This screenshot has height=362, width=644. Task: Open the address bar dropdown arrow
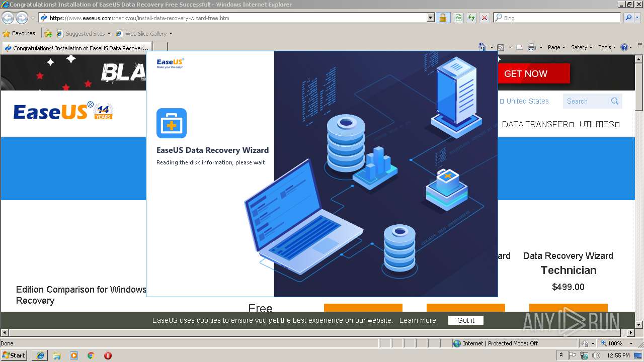pos(430,18)
